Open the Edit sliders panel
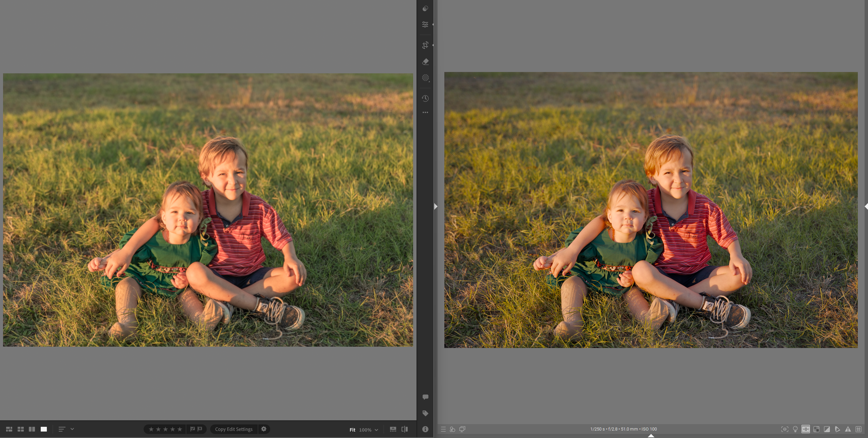 tap(425, 24)
